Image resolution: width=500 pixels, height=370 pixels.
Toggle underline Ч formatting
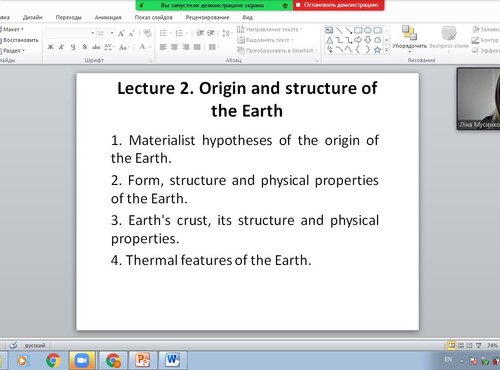pos(73,47)
